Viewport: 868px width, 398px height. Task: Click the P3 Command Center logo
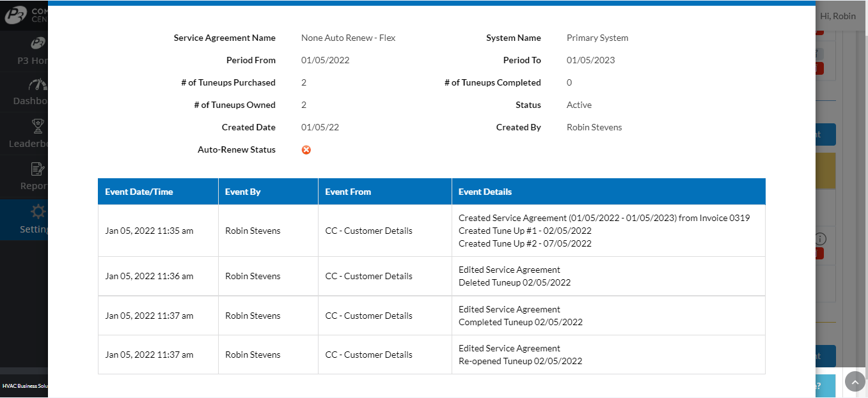19,14
